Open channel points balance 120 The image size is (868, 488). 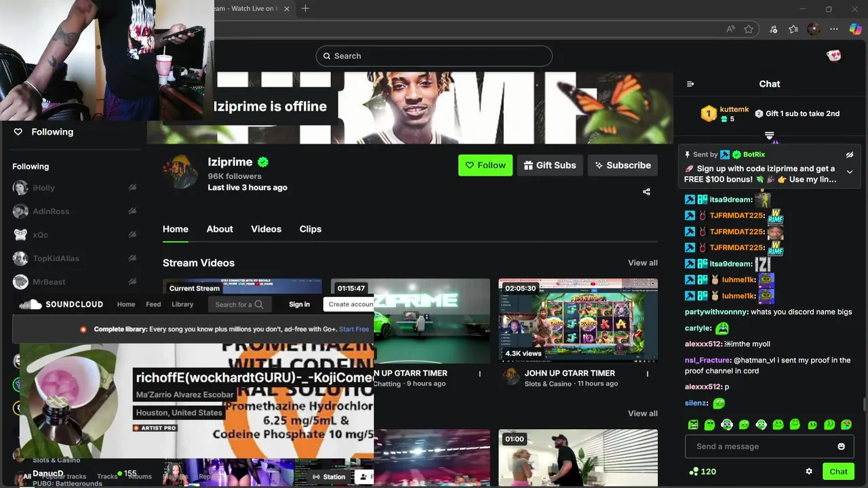[703, 472]
